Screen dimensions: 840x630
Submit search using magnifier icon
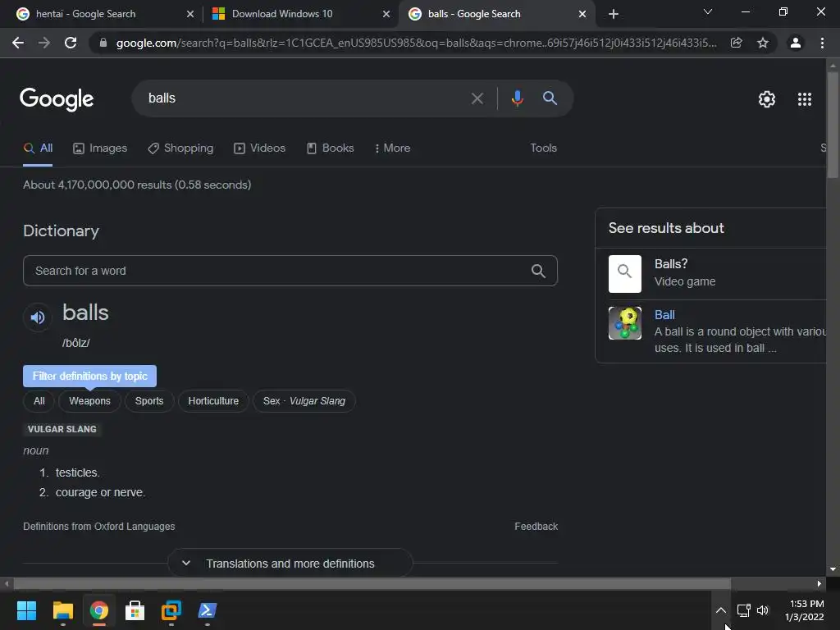pos(550,98)
